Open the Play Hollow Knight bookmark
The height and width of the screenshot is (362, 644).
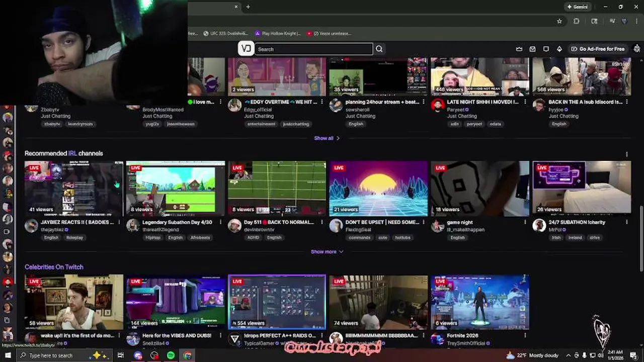click(x=277, y=33)
